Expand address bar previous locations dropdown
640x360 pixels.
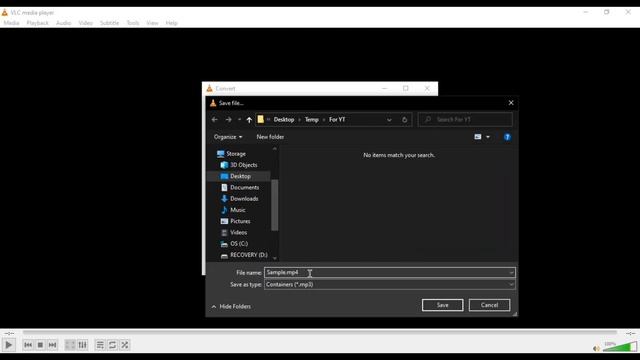(x=389, y=120)
